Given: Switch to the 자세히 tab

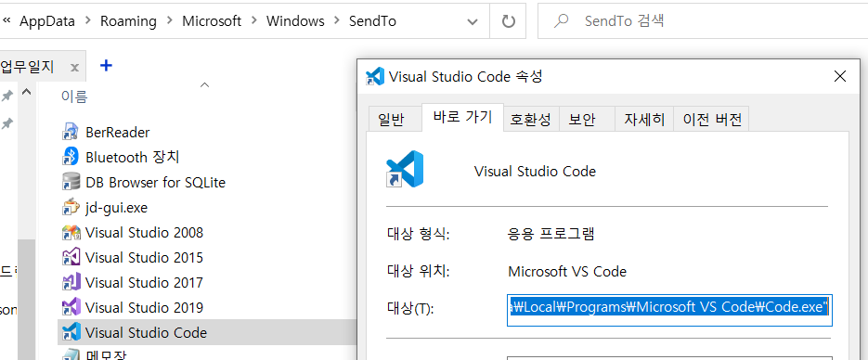Looking at the screenshot, I should click(x=644, y=119).
